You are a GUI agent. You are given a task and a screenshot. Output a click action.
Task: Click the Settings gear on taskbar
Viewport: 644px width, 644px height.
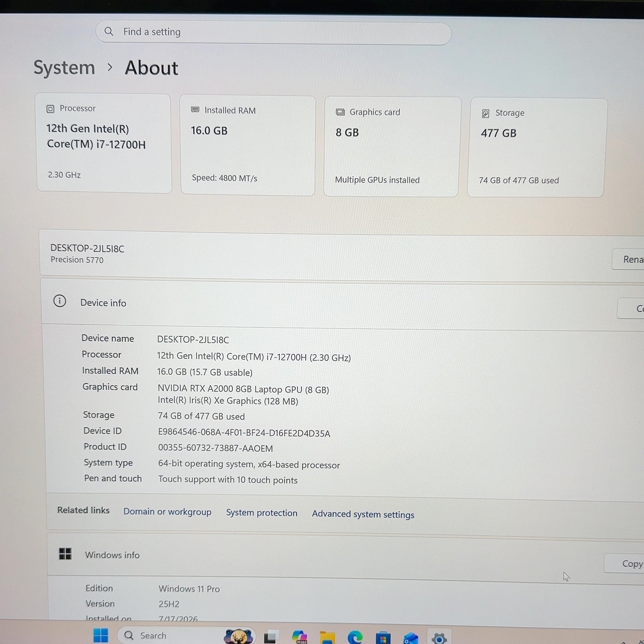pyautogui.click(x=439, y=638)
